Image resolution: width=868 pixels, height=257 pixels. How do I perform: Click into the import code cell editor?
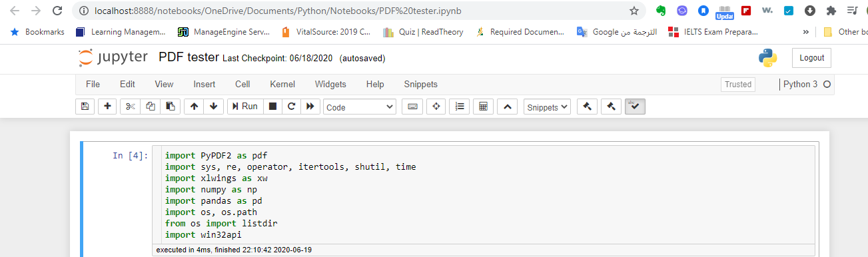coord(484,195)
